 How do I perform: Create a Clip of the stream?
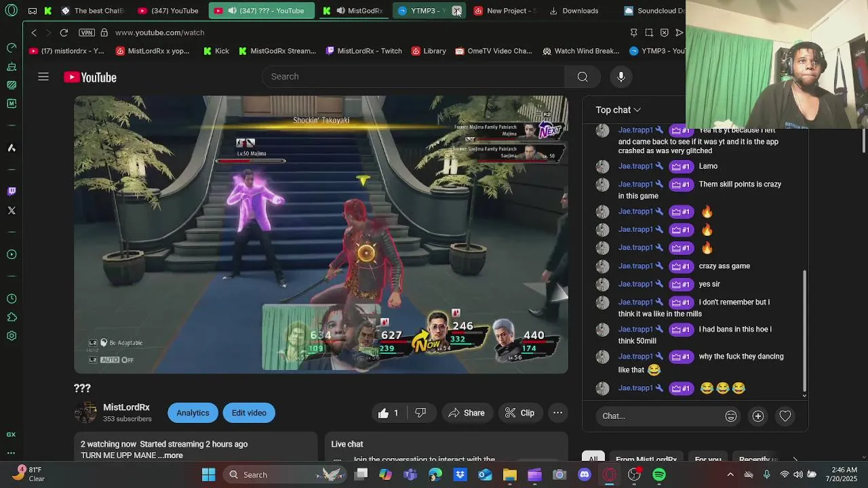[x=520, y=413]
